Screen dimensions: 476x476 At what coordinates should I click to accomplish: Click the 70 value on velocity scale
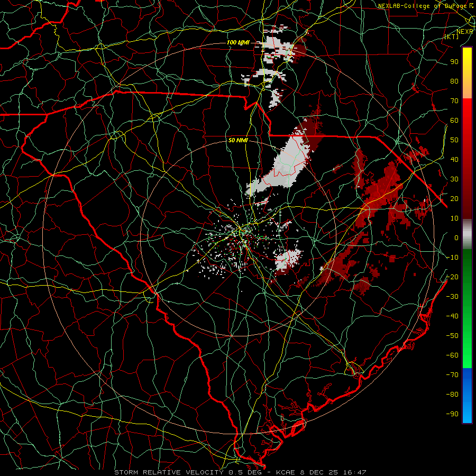[x=454, y=101]
